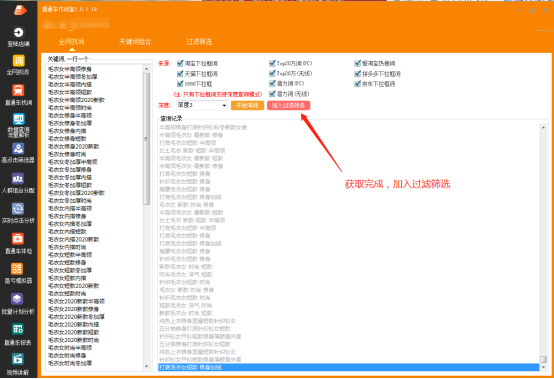The height and width of the screenshot is (379, 554).
Task: Click the highlighted record 打底毛衣女短款 修身加绒
Action: 349,367
